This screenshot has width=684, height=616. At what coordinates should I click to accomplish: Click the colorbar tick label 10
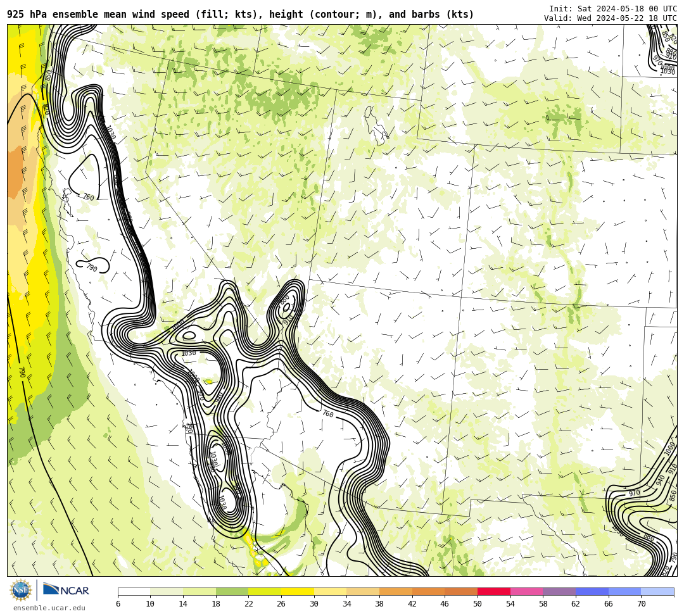[151, 604]
